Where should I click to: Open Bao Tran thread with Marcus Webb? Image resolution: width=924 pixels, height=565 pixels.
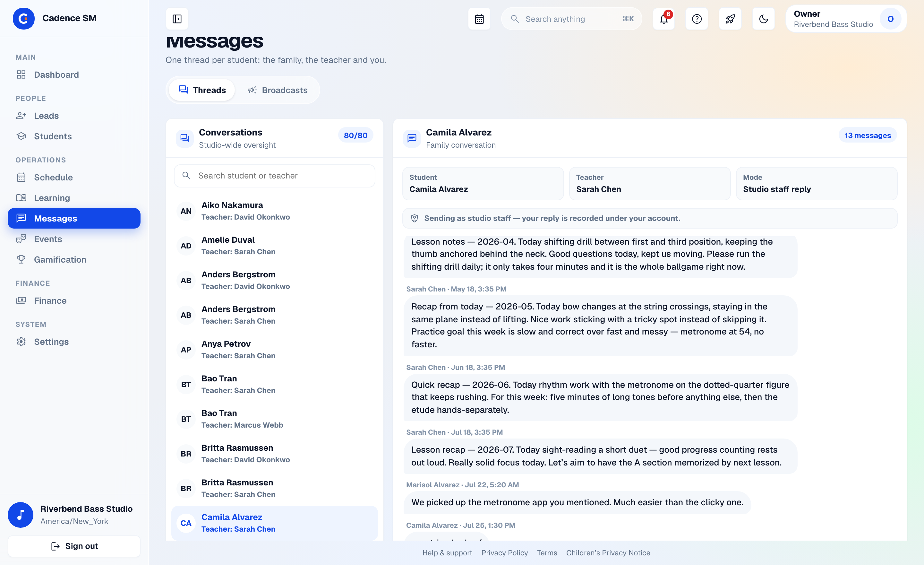[x=275, y=419]
